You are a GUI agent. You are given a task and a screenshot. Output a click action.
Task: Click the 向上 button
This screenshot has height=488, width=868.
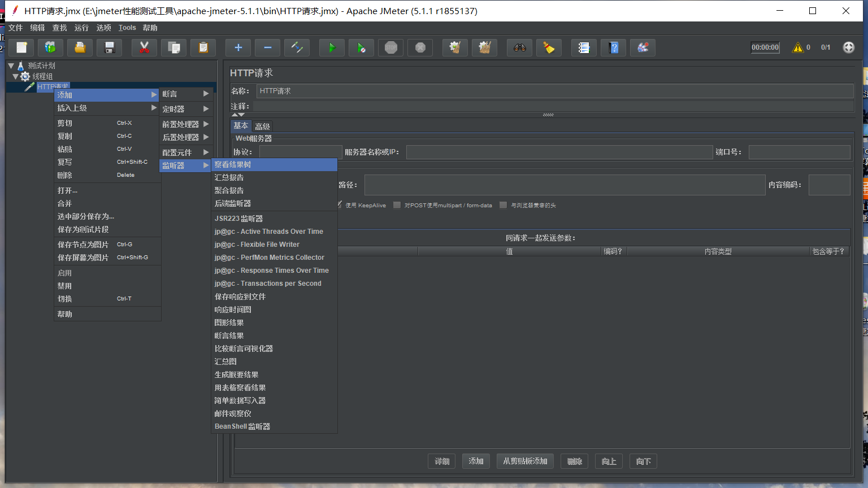(x=609, y=461)
